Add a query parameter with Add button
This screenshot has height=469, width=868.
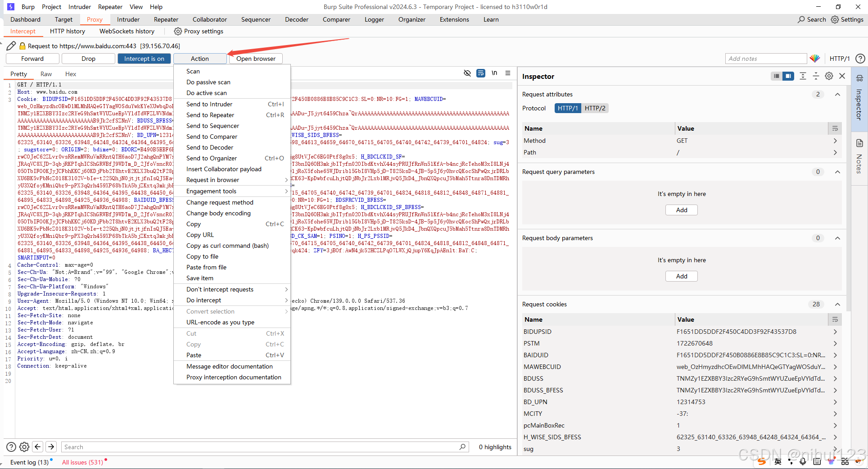pos(682,210)
